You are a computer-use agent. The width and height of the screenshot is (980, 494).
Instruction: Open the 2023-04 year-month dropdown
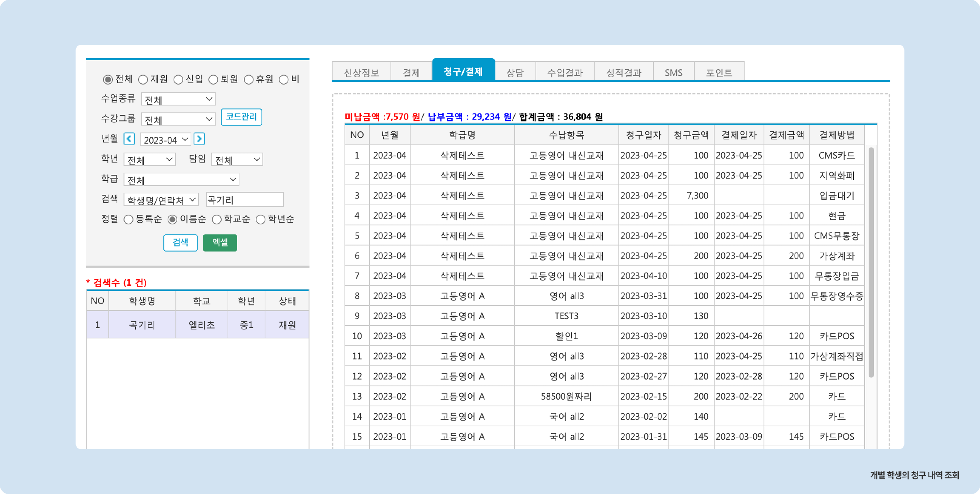click(165, 140)
